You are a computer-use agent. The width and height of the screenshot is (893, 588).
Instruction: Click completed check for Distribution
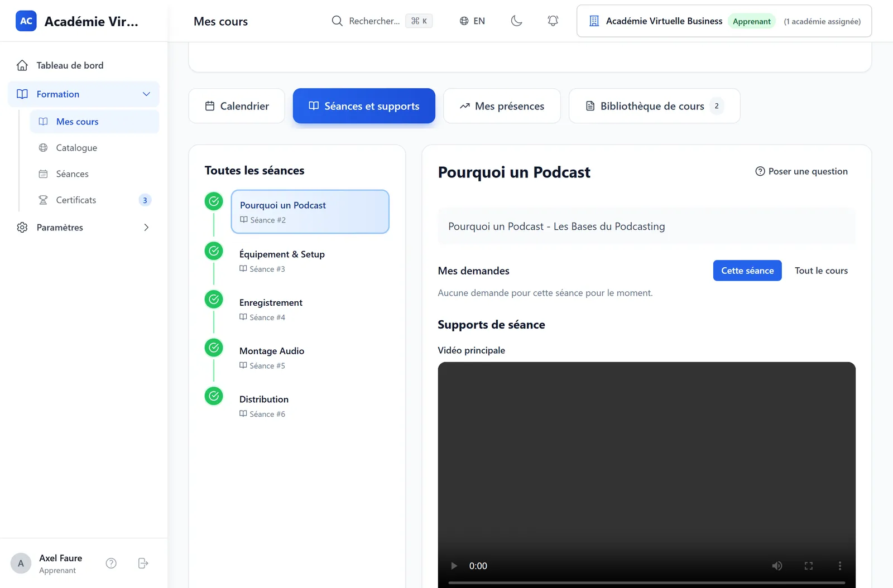(x=214, y=396)
